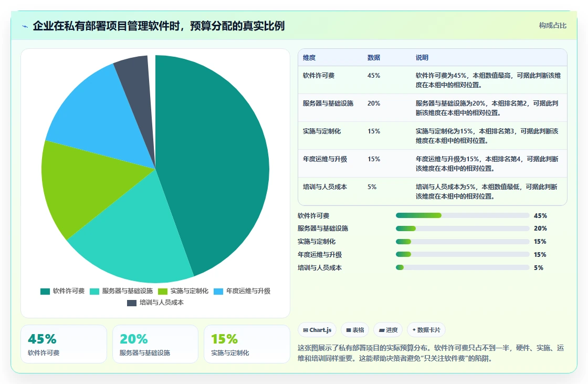Click the 实施与定制化 progress bar
The width and height of the screenshot is (588, 384).
coord(463,241)
